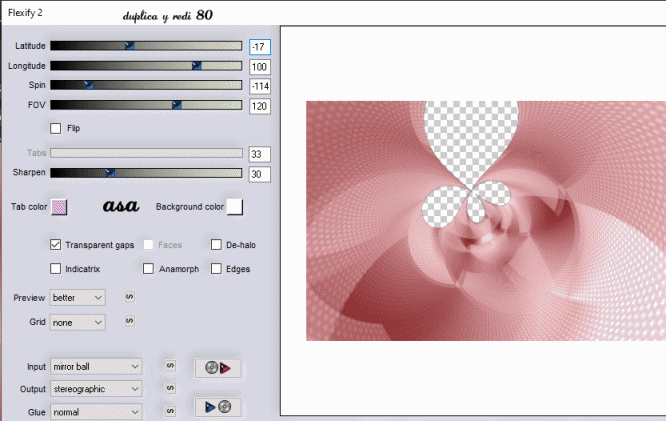Click the S icon beside Glue dropdown

point(170,410)
